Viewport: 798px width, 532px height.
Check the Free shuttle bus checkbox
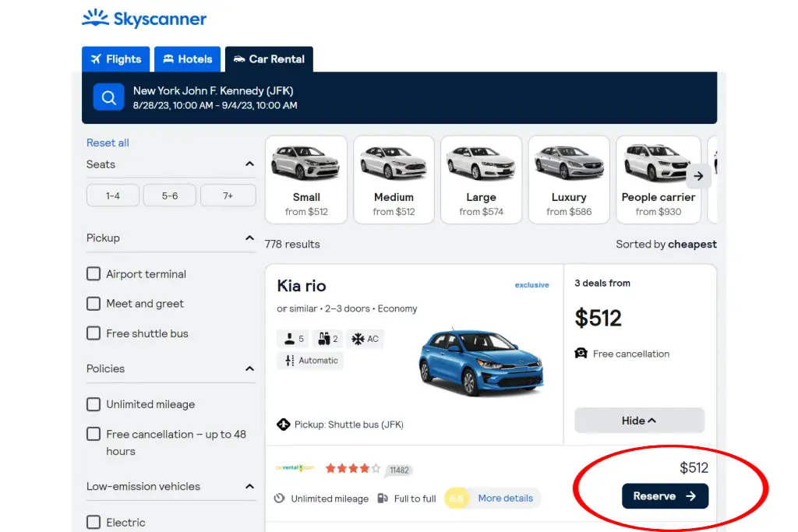click(x=94, y=333)
